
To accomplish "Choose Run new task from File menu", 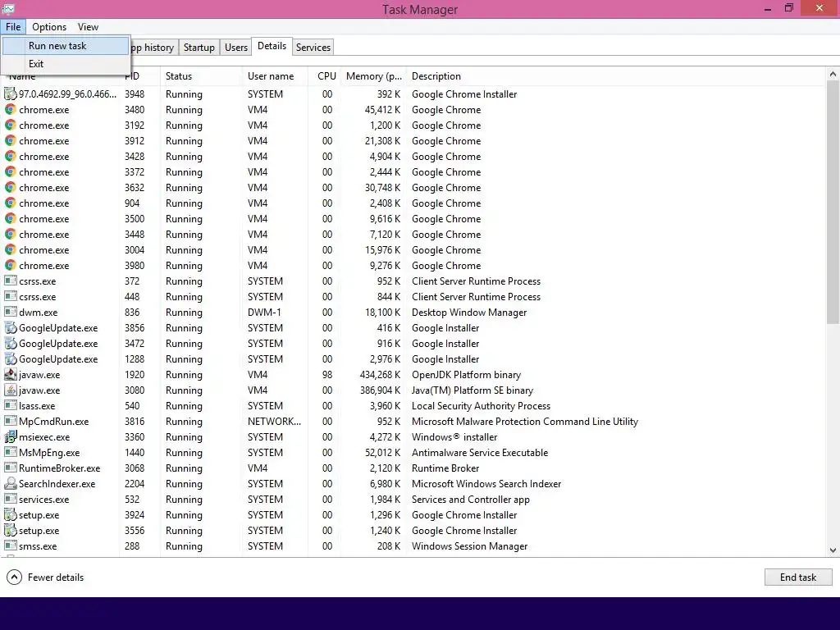I will tap(66, 46).
